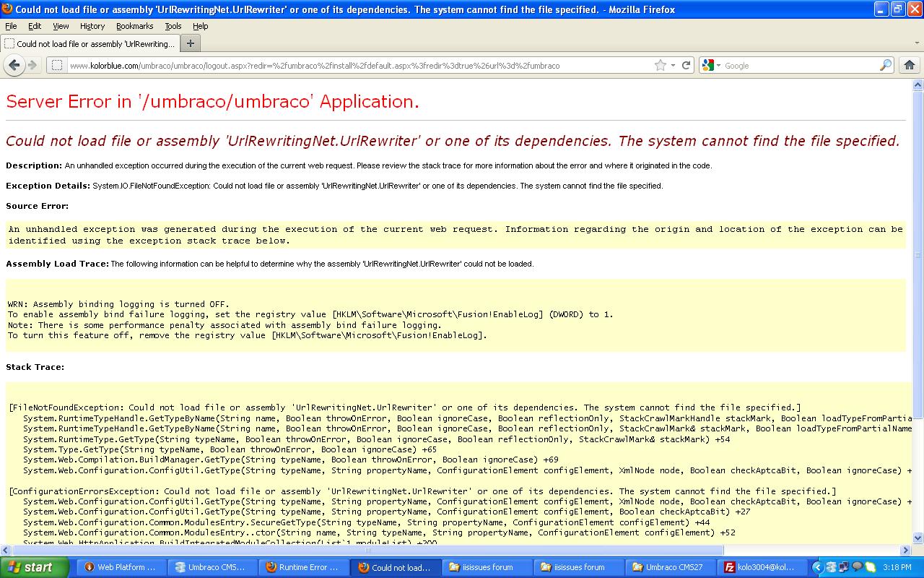Switch to Web Platform taskbar window
This screenshot has width=924, height=578.
121,567
